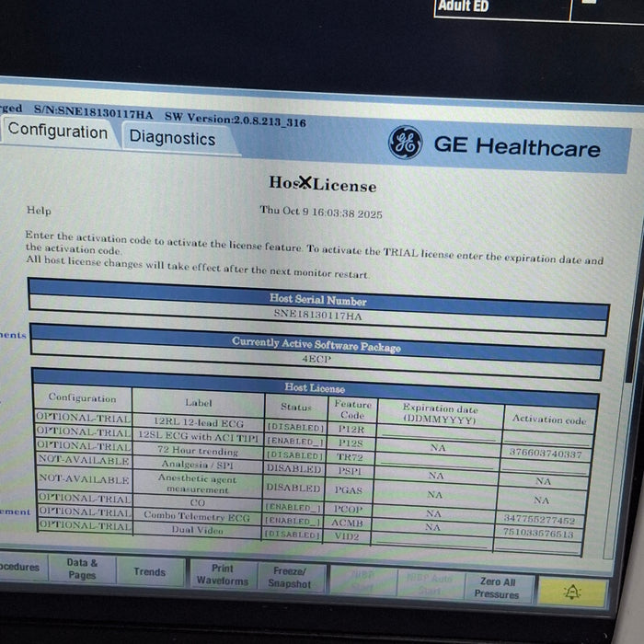Click the Trends button
This screenshot has height=644, width=644.
pyautogui.click(x=149, y=571)
